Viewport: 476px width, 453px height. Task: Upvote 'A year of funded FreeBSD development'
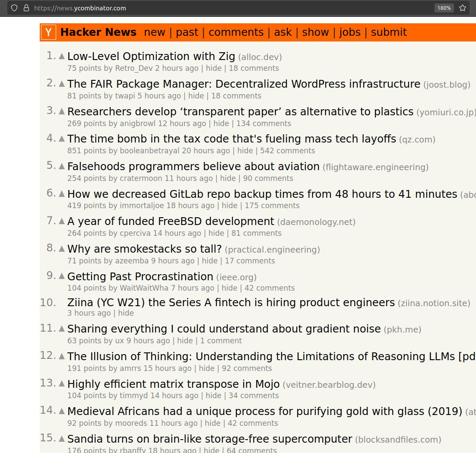pyautogui.click(x=62, y=221)
